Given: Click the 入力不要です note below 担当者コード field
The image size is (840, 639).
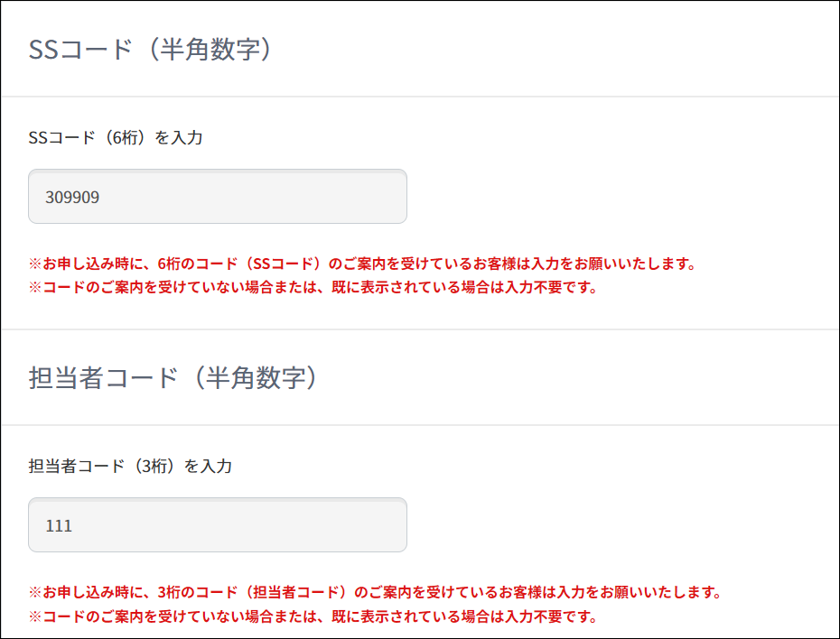Looking at the screenshot, I should 313,616.
